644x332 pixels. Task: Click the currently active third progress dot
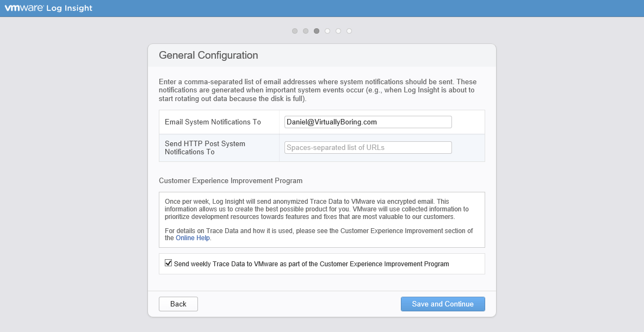tap(317, 31)
